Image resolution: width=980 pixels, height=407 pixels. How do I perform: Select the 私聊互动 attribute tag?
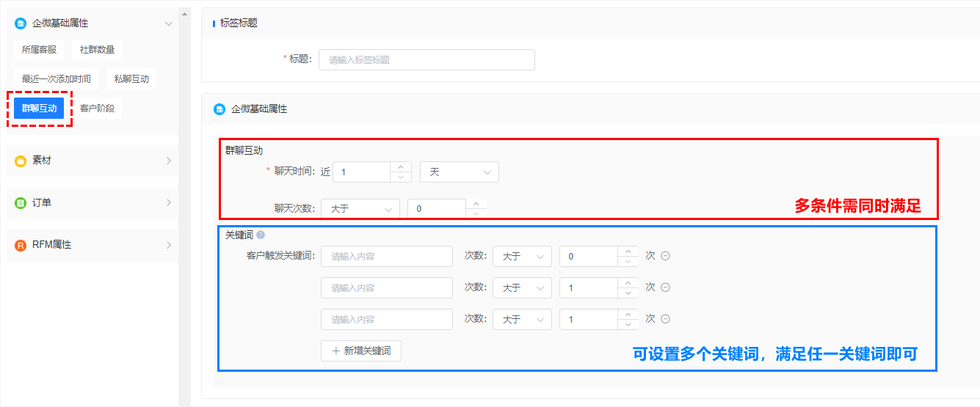click(131, 79)
